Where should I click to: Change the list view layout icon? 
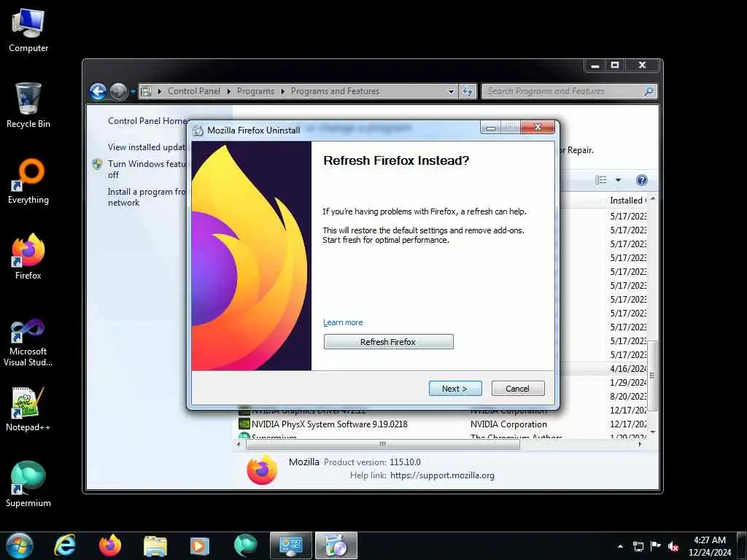click(601, 180)
